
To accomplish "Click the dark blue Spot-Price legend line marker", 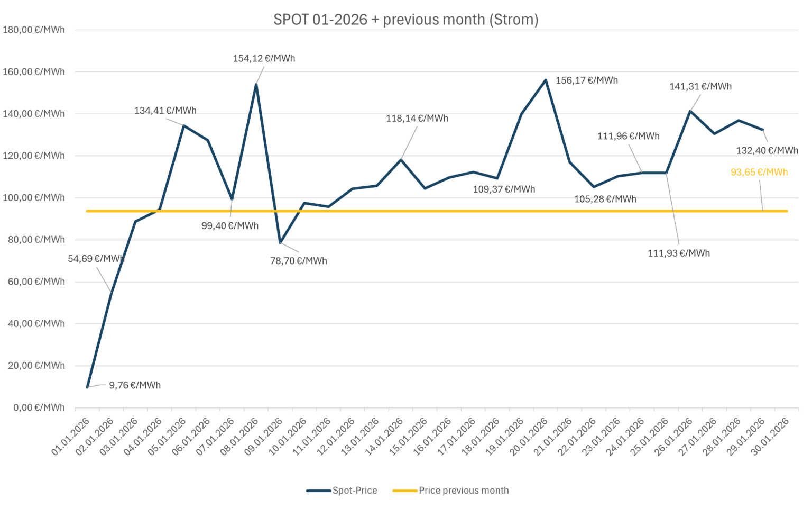I will point(318,491).
